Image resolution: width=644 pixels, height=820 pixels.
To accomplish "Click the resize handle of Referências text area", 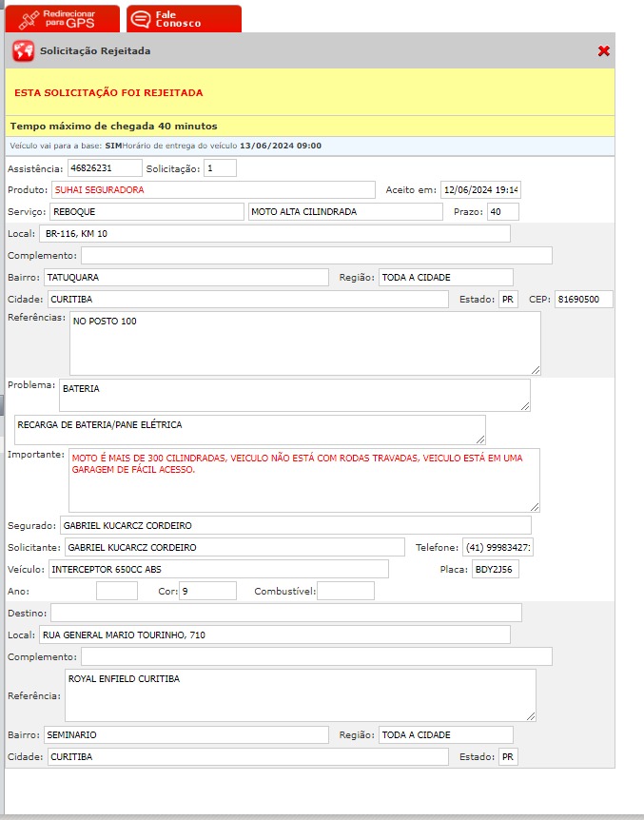I will tap(536, 370).
